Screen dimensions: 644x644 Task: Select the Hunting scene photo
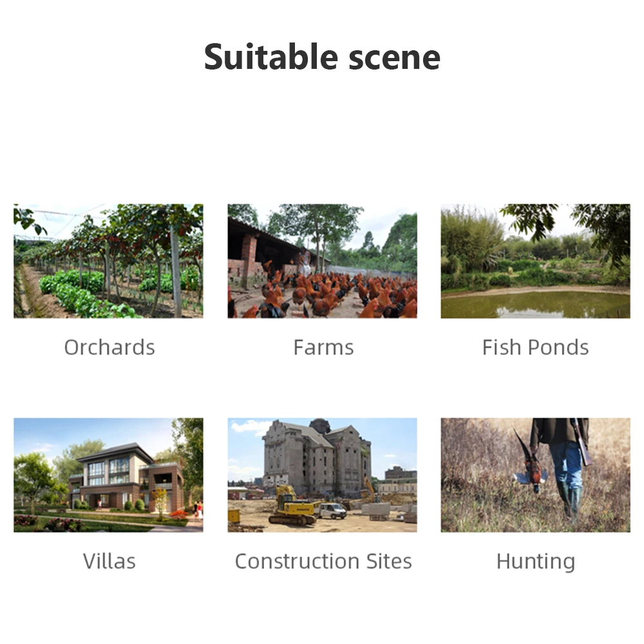point(535,475)
